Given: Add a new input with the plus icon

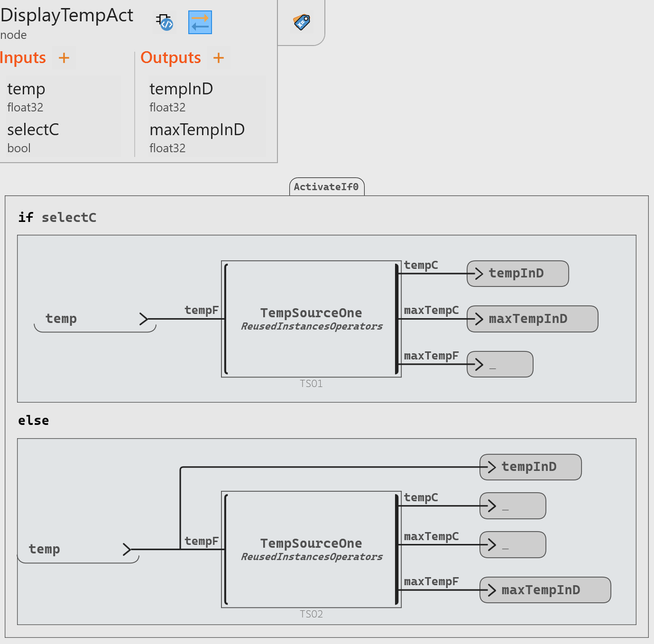Looking at the screenshot, I should pos(64,58).
